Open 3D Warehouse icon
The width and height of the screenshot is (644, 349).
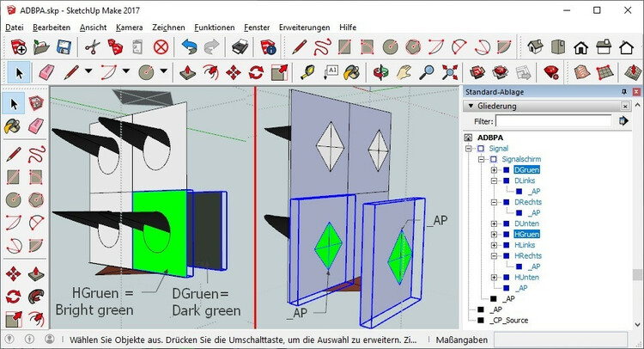tap(477, 72)
